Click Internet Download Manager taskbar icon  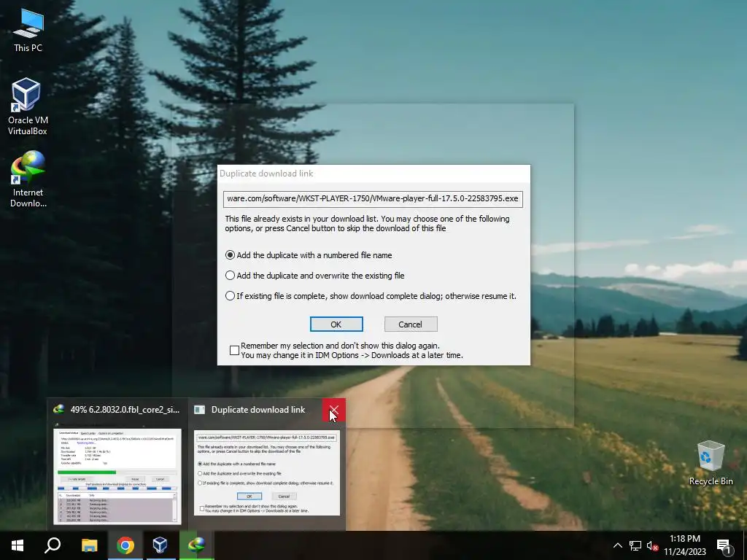pos(196,545)
